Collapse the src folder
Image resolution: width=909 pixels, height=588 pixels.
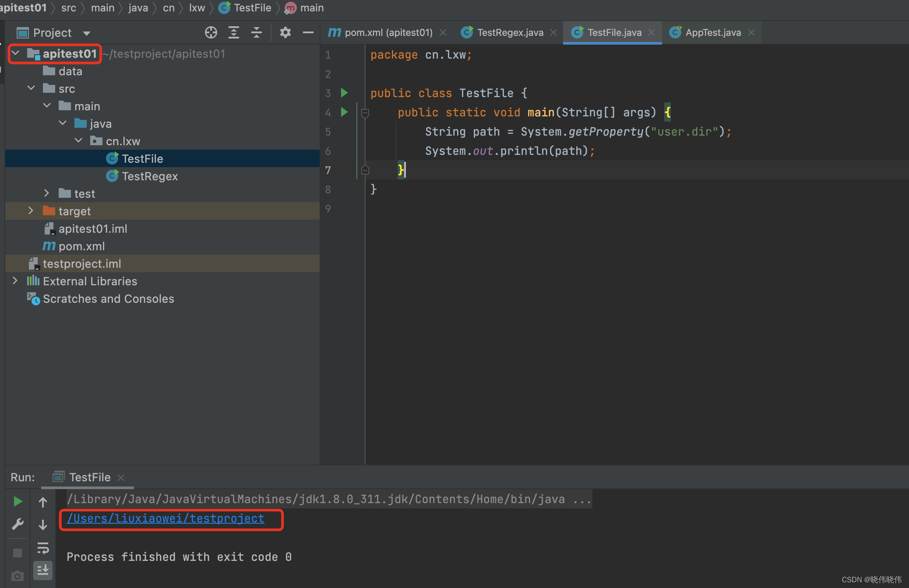31,88
